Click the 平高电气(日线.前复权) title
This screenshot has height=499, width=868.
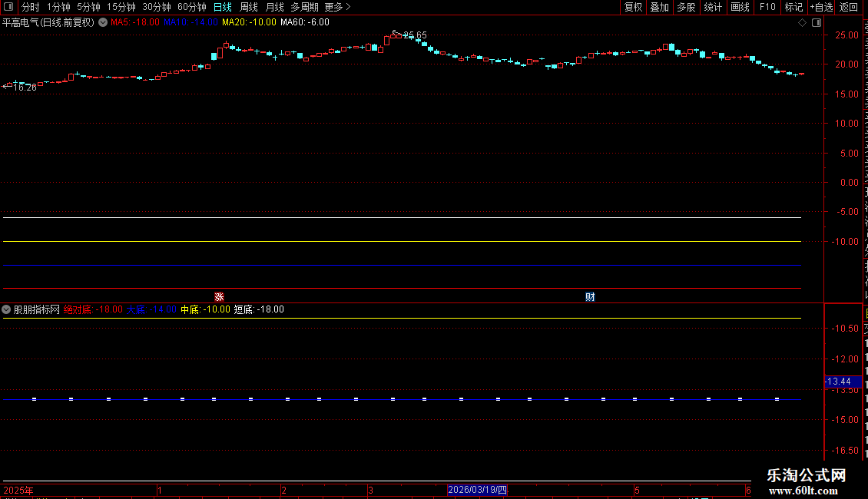[x=48, y=22]
